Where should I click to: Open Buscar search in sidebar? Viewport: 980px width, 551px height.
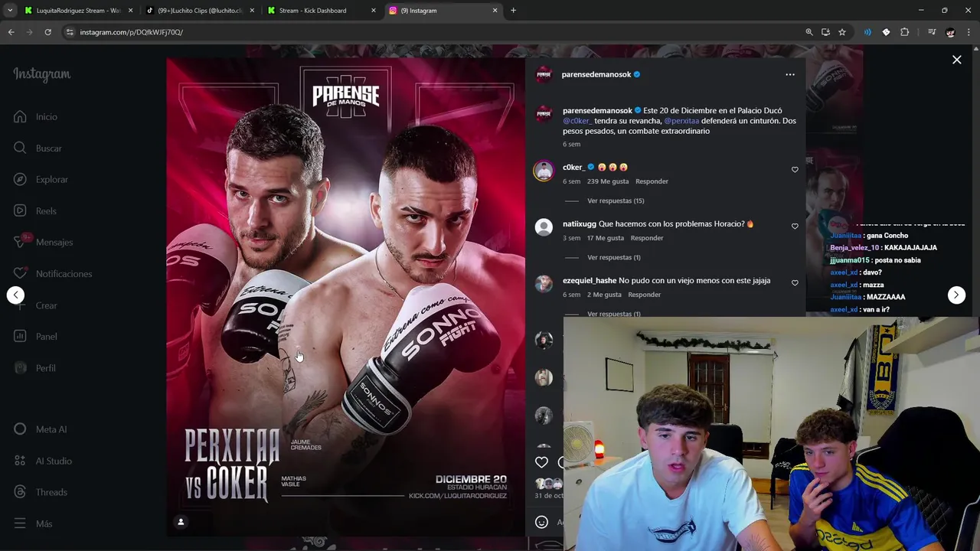pyautogui.click(x=38, y=148)
